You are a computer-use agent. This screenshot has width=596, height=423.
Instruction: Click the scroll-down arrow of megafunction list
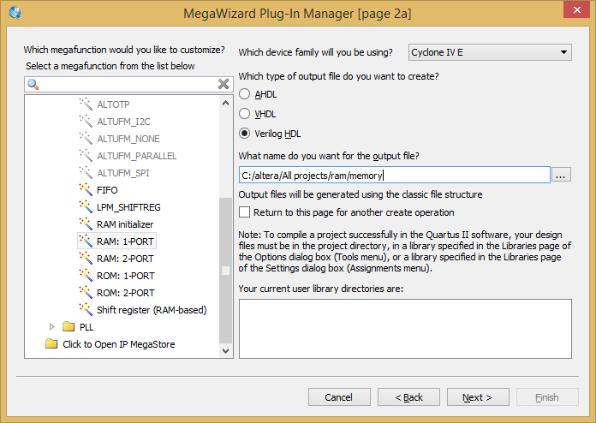[x=225, y=350]
